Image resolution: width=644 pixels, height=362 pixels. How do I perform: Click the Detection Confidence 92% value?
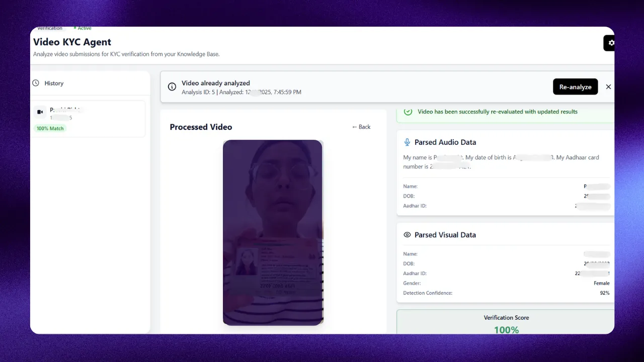[604, 293]
